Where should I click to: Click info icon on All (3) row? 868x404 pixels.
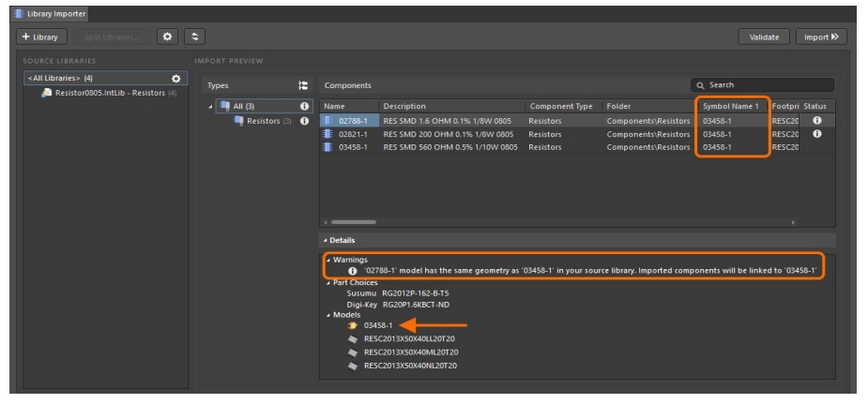tap(304, 106)
